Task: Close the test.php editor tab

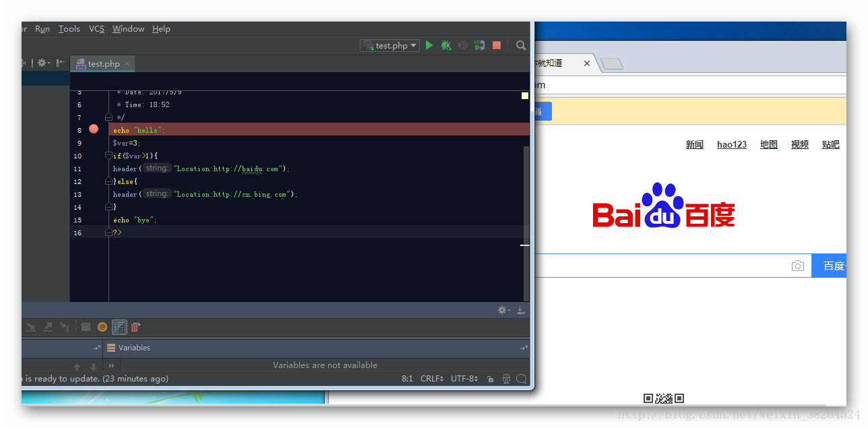Action: click(127, 64)
